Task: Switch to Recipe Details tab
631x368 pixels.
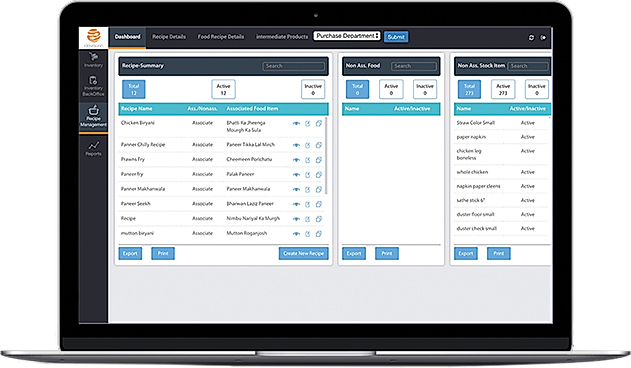Action: [x=169, y=37]
